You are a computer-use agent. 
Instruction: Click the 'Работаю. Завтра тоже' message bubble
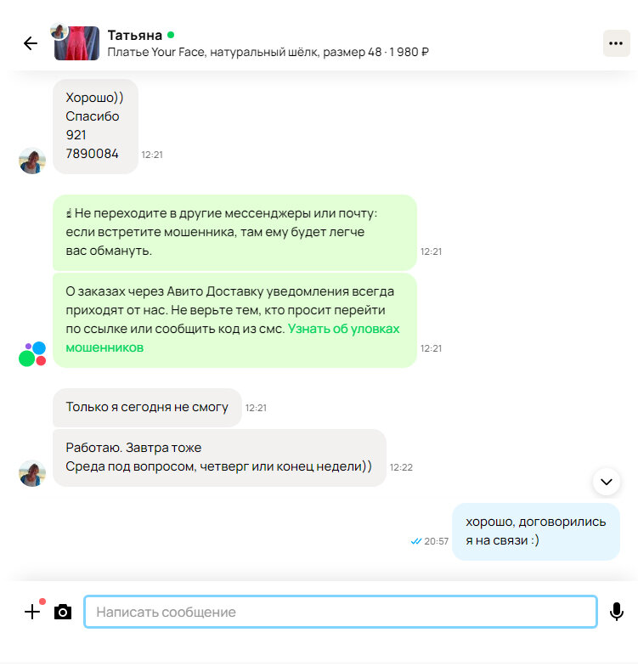tap(219, 458)
